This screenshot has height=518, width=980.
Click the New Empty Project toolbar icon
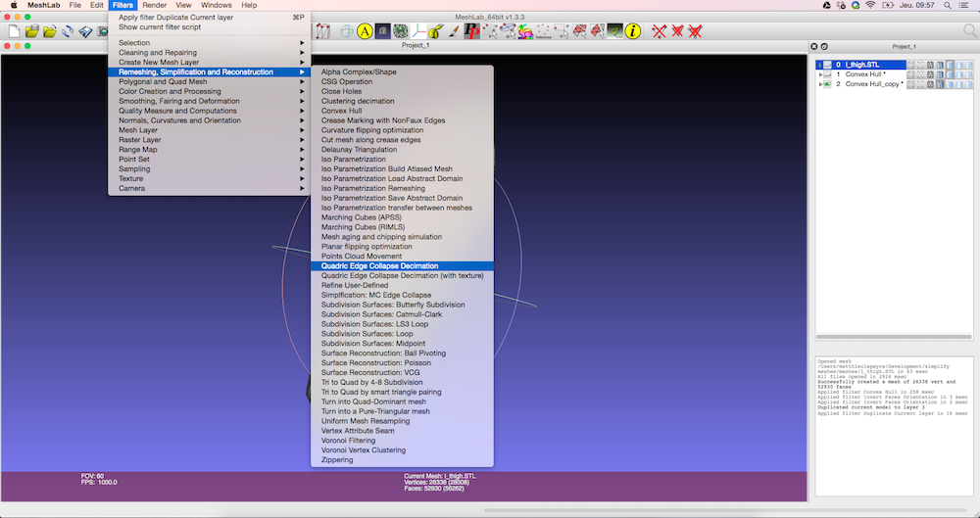point(14,30)
